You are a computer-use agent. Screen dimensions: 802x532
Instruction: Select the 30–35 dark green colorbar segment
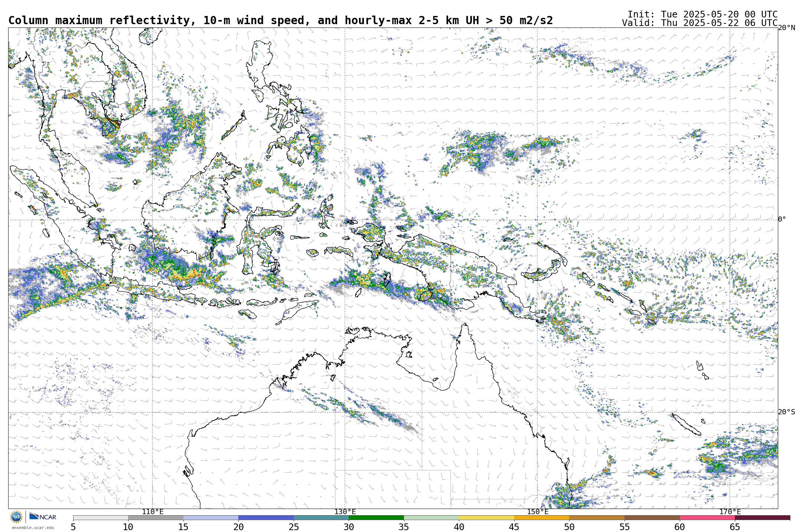pyautogui.click(x=376, y=518)
